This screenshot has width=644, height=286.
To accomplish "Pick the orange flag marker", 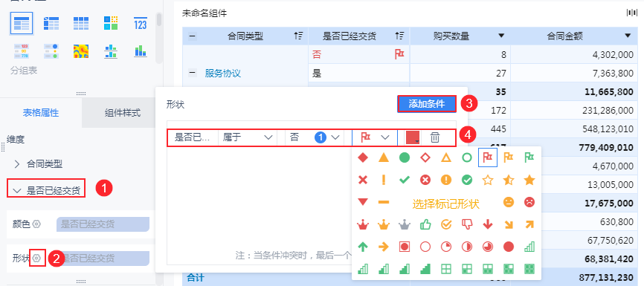I will (x=509, y=157).
